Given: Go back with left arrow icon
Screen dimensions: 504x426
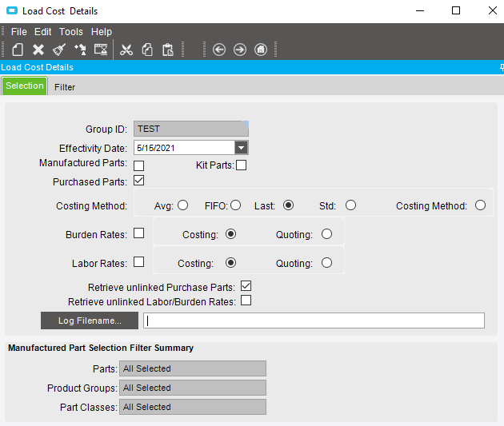Looking at the screenshot, I should click(x=219, y=50).
